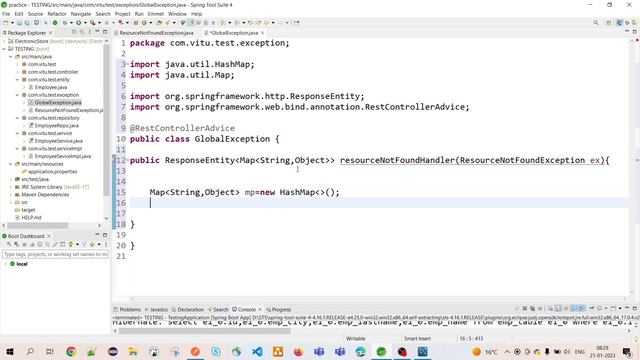Open the Run button dropdown arrow
640x360 pixels.
click(x=85, y=23)
